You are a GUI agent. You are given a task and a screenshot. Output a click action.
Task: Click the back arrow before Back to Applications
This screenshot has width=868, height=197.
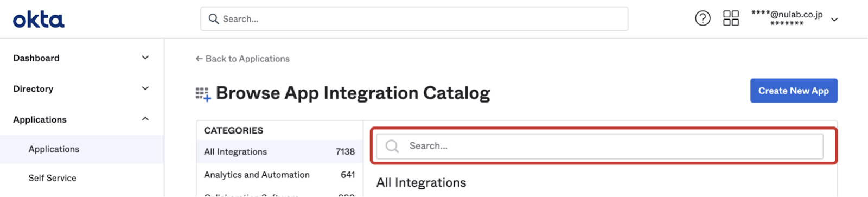(199, 59)
